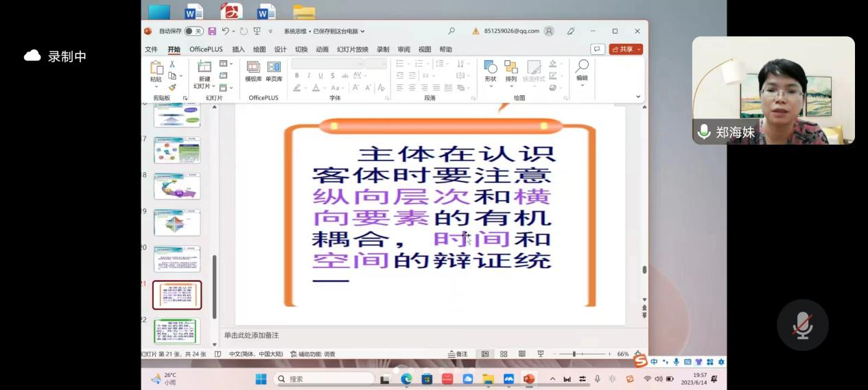Start slideshow from beginning icon in quick access toolbar
The width and height of the screenshot is (868, 390).
pos(257,32)
